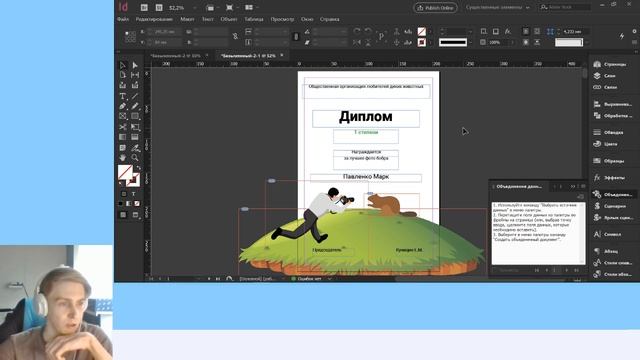The height and width of the screenshot is (360, 640).
Task: Open the Объект menu
Action: pos(229,19)
